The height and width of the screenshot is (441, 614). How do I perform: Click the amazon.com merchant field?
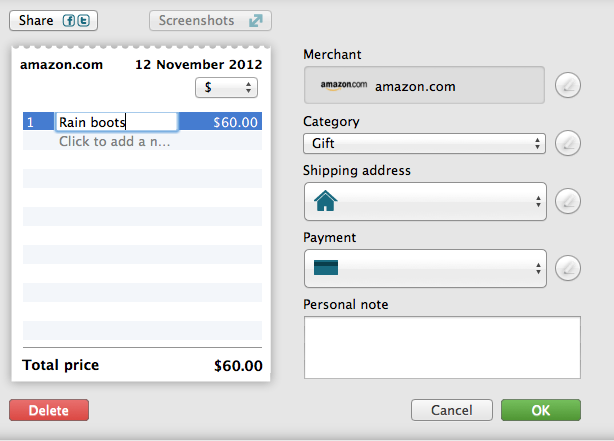tap(424, 85)
